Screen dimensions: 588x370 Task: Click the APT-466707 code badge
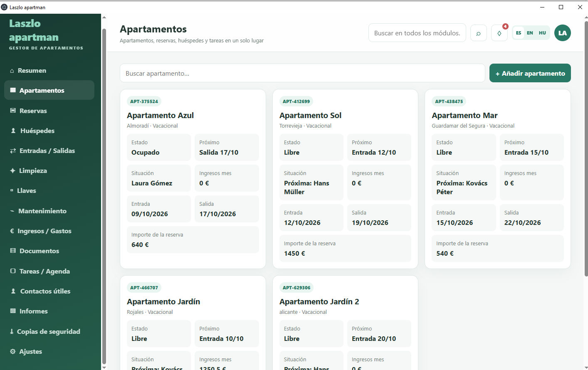click(x=144, y=288)
